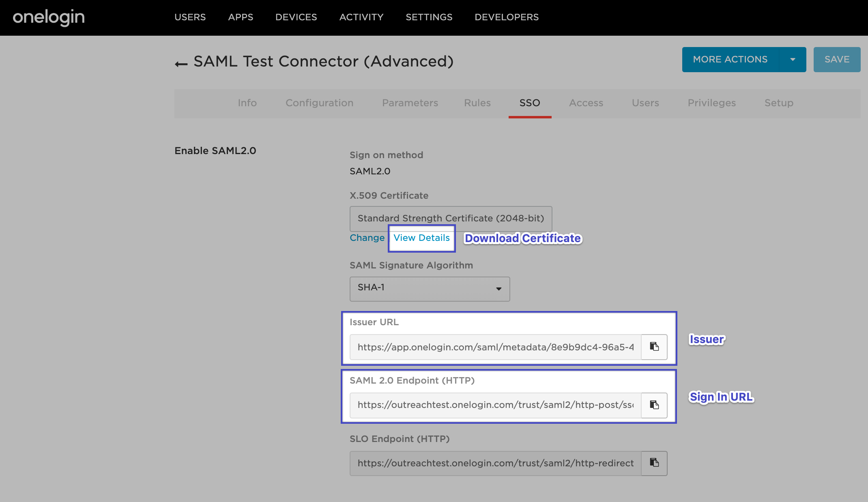Open the SAML Signature Algorithm dropdown

point(430,289)
